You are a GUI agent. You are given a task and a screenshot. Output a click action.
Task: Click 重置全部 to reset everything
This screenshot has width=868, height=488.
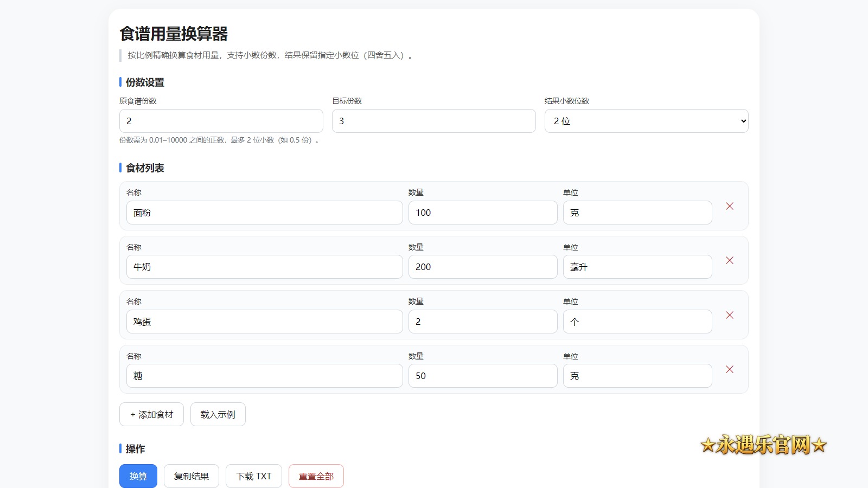[316, 476]
